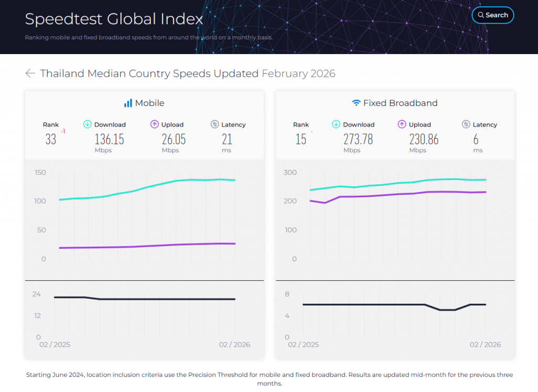Click the Fixed Broadband rank value 15
This screenshot has height=392, width=538.
click(301, 140)
